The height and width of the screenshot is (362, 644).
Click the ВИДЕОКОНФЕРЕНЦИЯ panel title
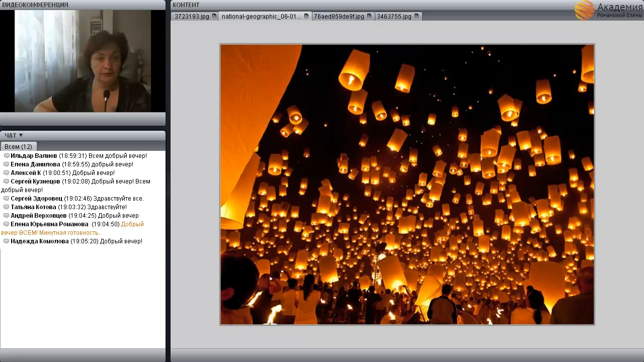[x=35, y=5]
